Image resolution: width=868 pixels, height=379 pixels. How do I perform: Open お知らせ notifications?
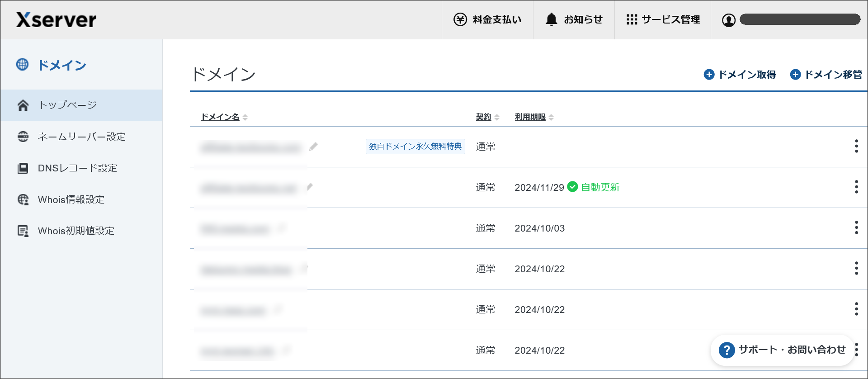point(574,19)
